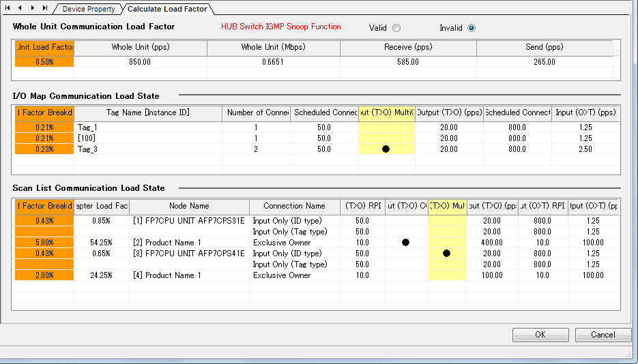Select the orange 8.50% unit load factor cell
Viewport: 638px width, 364px height.
[x=44, y=62]
